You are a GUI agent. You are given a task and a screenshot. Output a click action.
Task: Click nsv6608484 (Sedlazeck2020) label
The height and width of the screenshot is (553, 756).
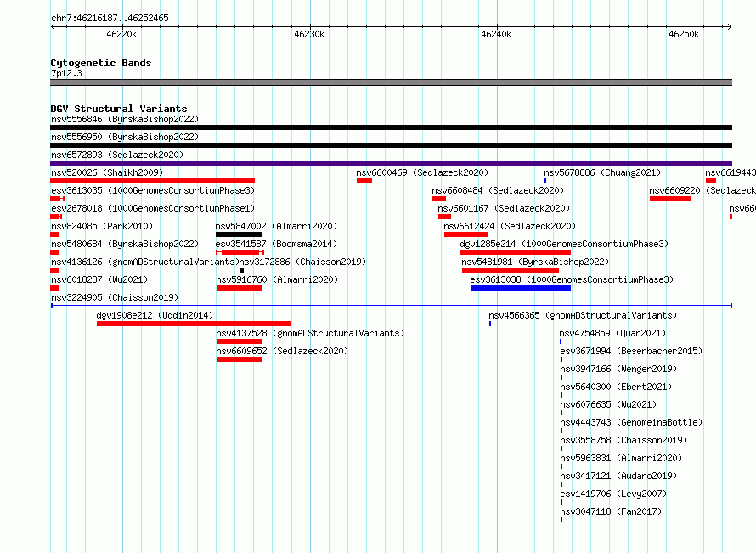(x=498, y=190)
